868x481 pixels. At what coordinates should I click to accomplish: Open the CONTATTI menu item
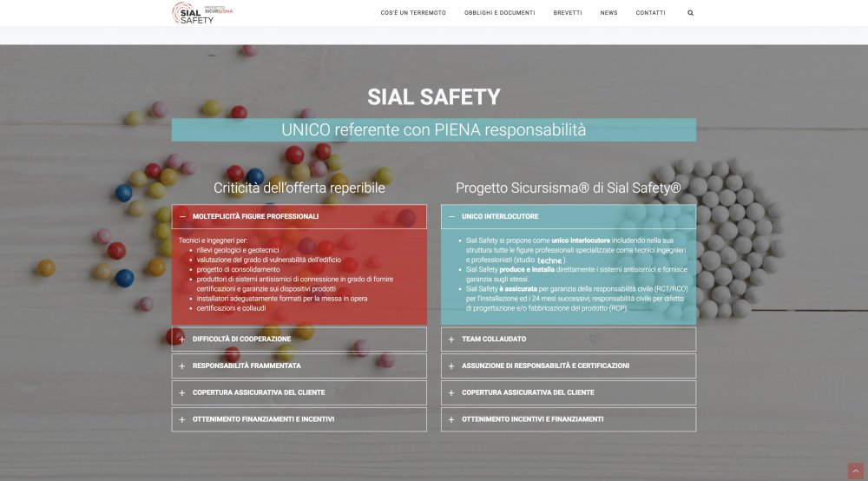point(650,13)
